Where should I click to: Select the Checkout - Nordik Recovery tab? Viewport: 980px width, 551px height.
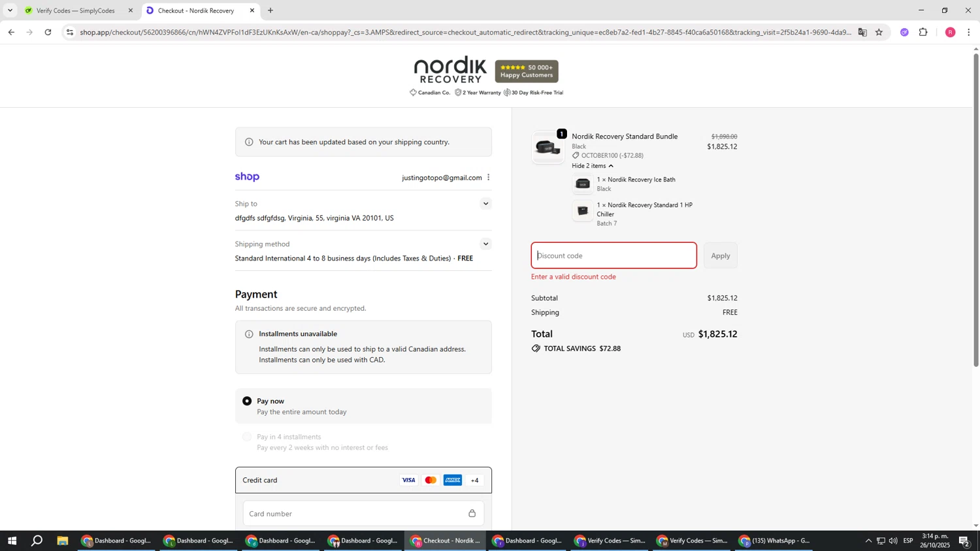pos(196,10)
